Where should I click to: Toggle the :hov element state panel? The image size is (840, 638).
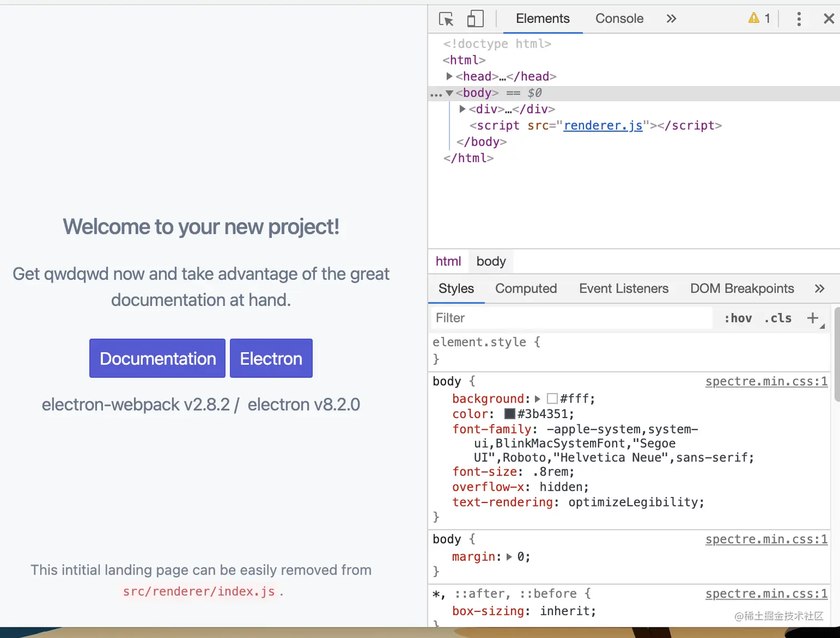click(x=738, y=318)
